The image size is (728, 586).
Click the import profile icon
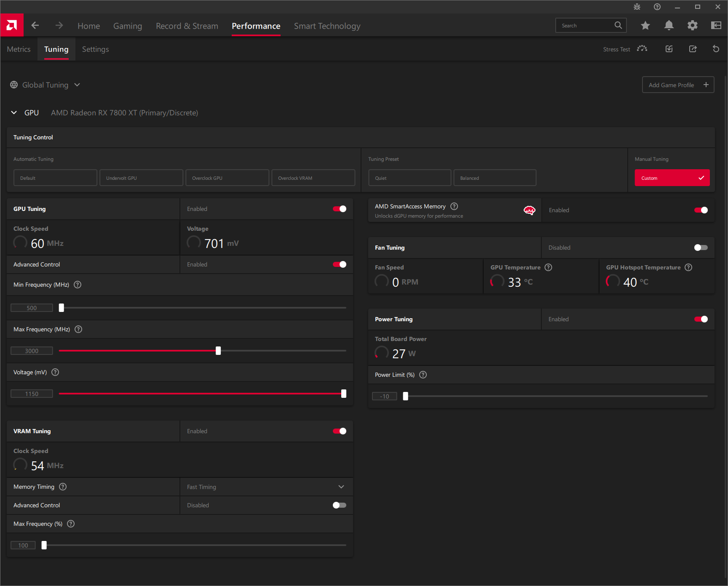pos(669,49)
